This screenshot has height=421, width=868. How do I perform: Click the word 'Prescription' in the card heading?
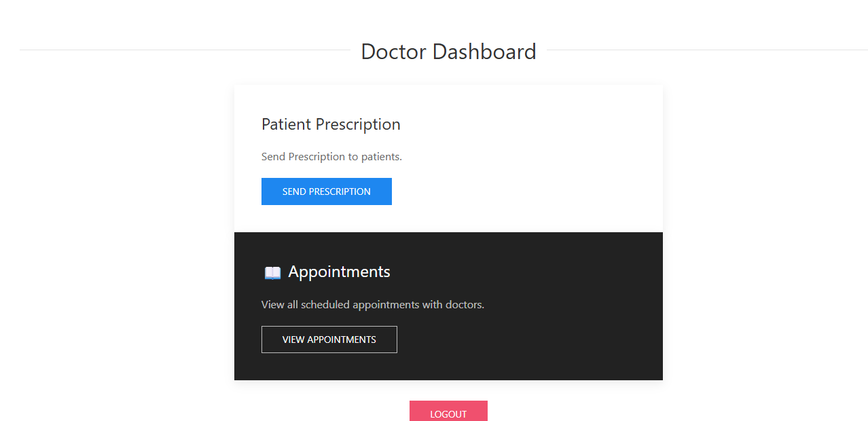[x=358, y=124]
